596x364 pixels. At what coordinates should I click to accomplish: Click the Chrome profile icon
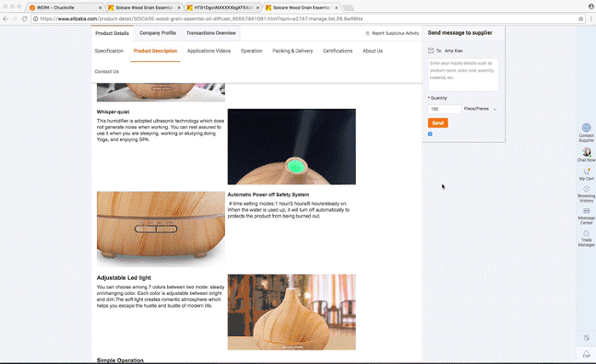[591, 6]
